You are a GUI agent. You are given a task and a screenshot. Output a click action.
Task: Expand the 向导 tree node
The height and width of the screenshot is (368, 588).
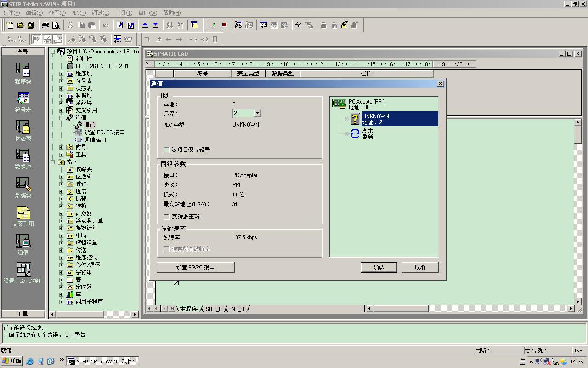click(x=62, y=147)
